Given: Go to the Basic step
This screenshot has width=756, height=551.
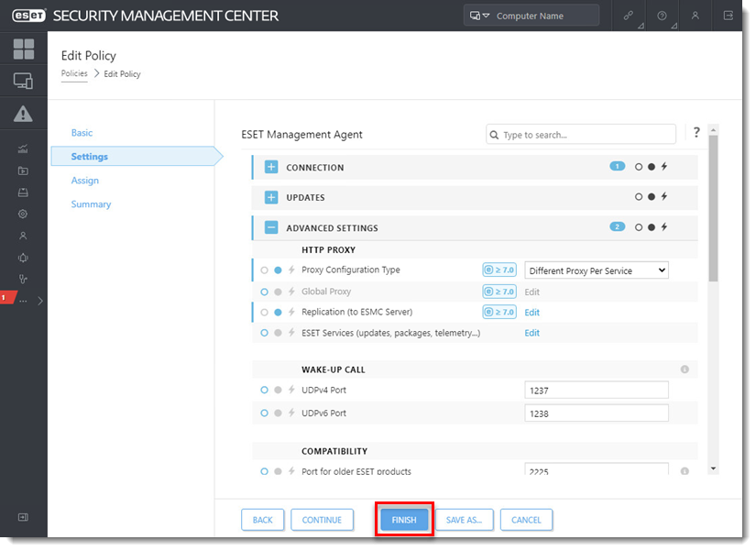Looking at the screenshot, I should [82, 133].
